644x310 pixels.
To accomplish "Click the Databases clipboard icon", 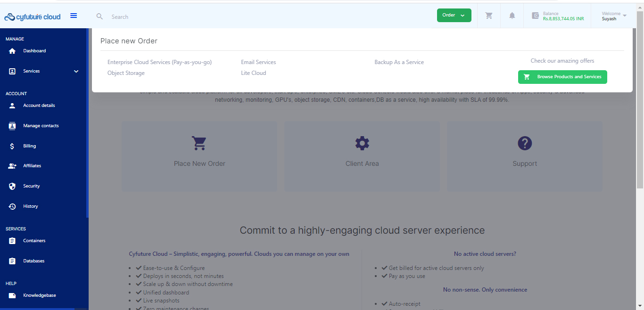I will [x=12, y=261].
